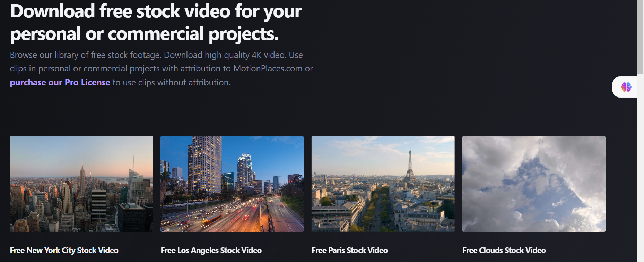Click the "Browse our library of free stock footage" sentence

[86, 55]
